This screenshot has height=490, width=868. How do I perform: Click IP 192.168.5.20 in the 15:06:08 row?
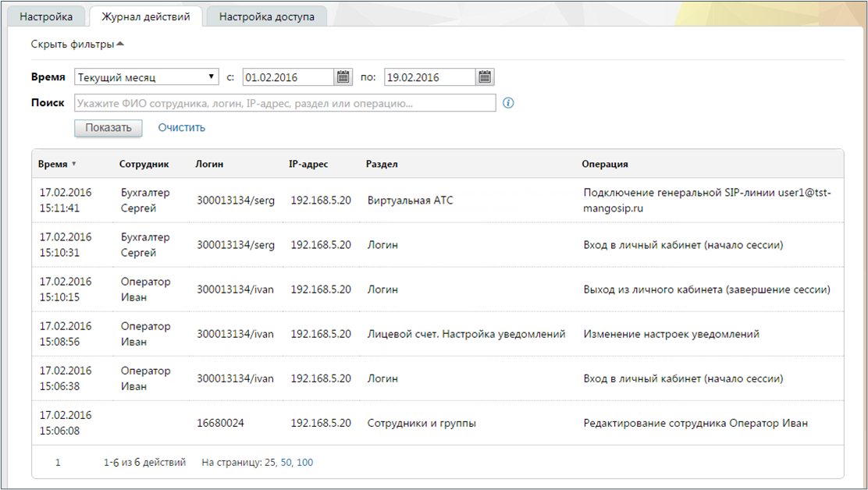coord(321,423)
